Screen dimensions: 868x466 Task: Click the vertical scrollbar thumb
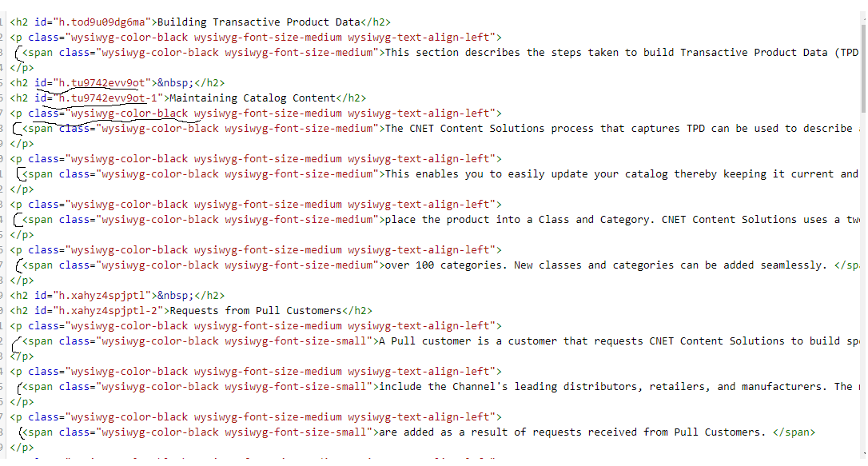(863, 67)
